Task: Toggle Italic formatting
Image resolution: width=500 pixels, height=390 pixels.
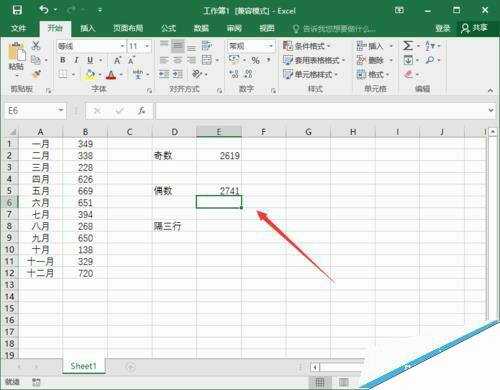Action: [76, 60]
